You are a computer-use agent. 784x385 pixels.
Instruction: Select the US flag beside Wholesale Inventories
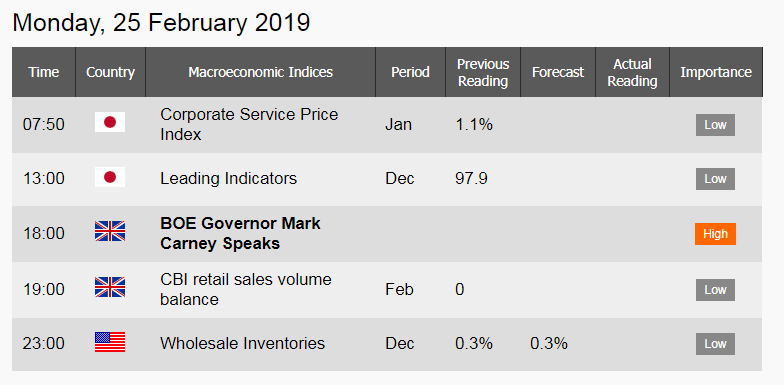(x=110, y=342)
